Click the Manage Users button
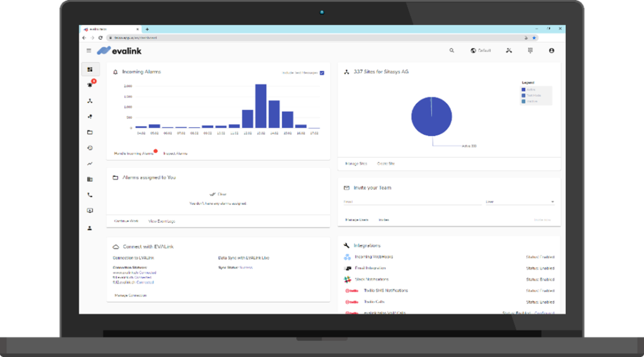 [357, 220]
